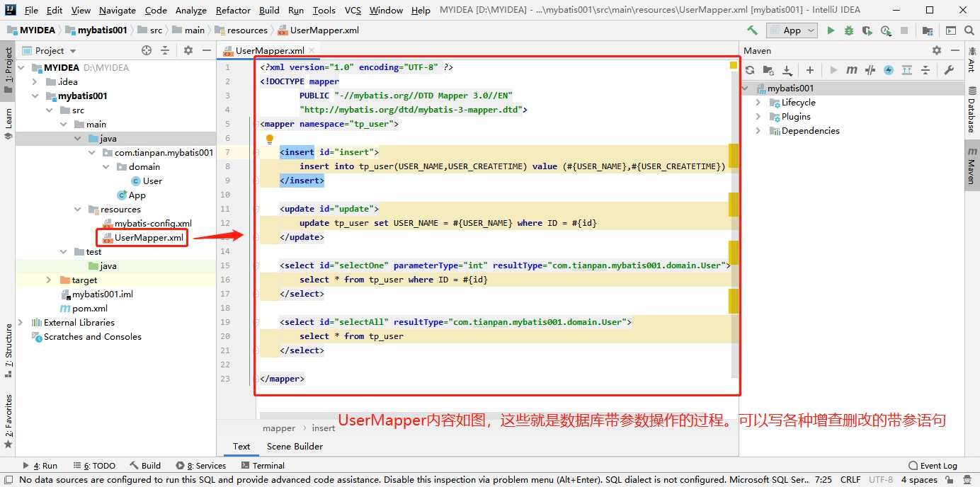Open the Event Log button

(x=933, y=466)
